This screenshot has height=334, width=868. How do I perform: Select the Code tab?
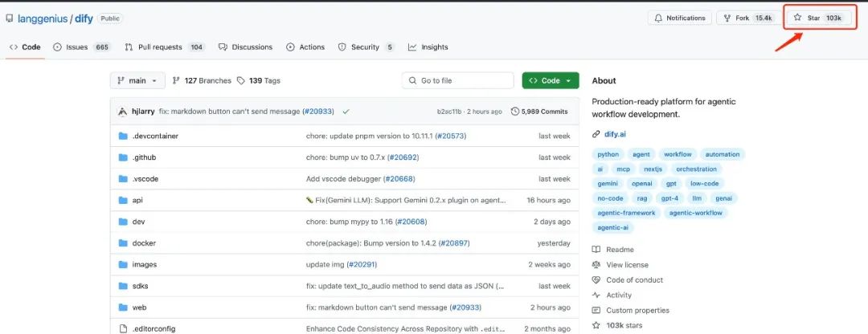[x=25, y=47]
